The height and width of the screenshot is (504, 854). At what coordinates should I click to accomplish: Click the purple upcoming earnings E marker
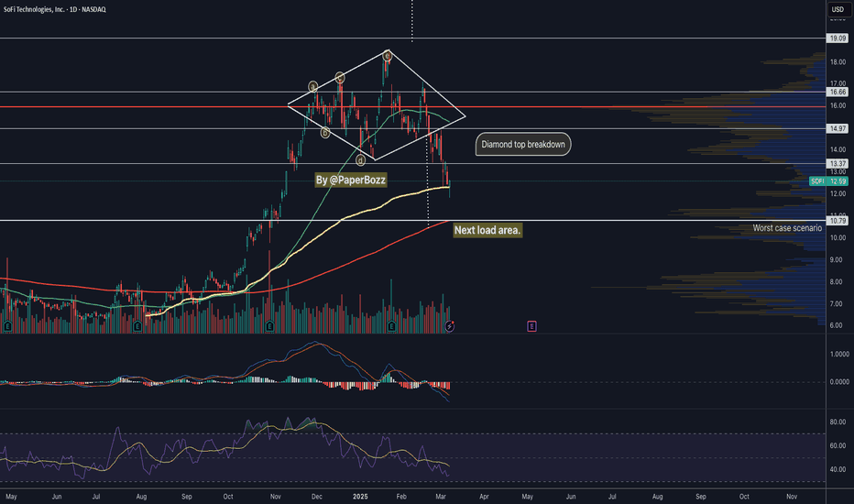pos(531,326)
